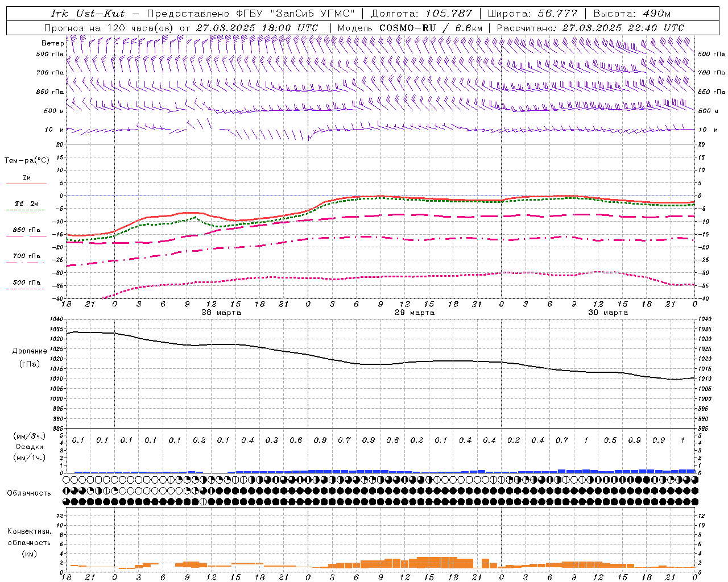Screen dimensions: 728x582
Task: Click the 'Рассчитано: 27.03.2025 22:40 UTC' text
Action: click(590, 28)
